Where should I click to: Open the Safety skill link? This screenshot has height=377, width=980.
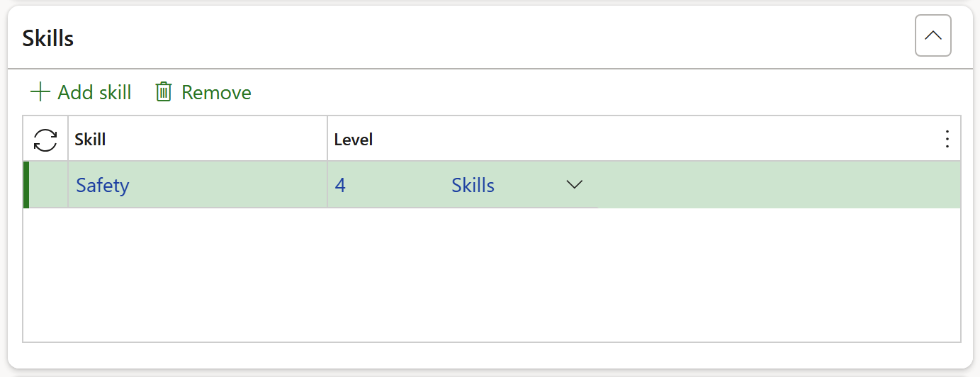[x=103, y=186]
